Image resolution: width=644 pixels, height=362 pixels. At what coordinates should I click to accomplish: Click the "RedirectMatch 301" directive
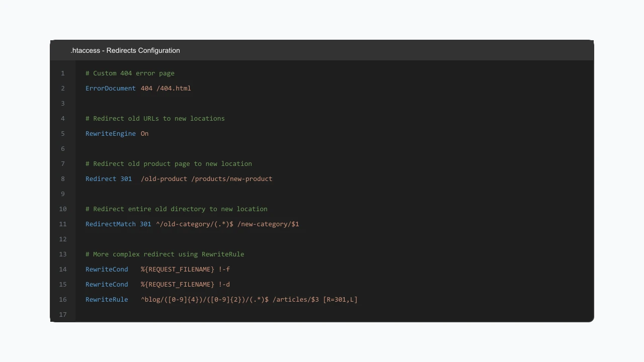[x=118, y=224]
